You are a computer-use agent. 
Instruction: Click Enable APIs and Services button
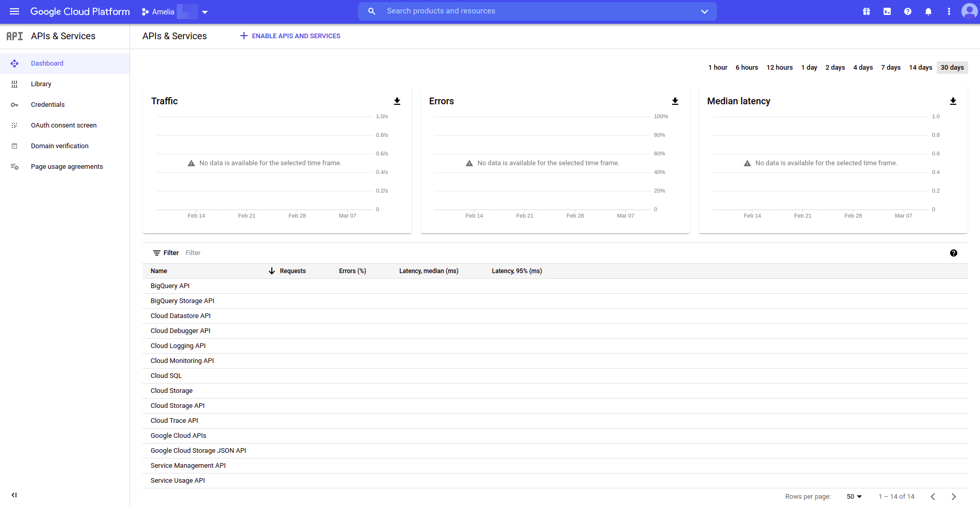click(290, 36)
